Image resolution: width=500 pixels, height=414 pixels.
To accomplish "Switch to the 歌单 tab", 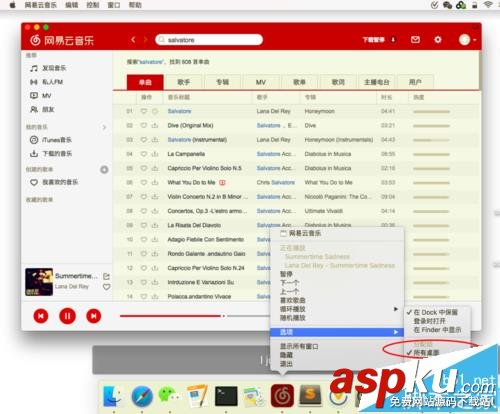I will [299, 82].
